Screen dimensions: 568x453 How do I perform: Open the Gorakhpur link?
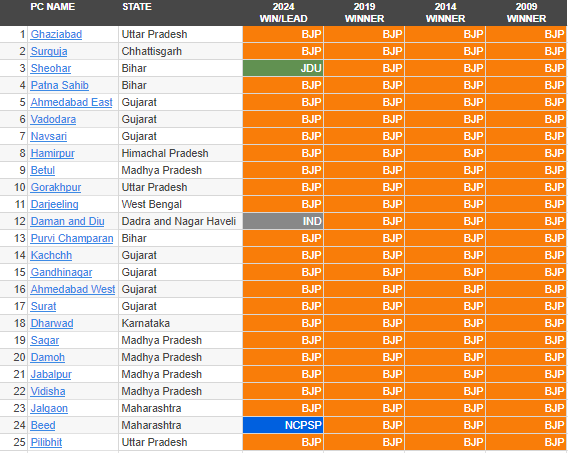coord(56,188)
